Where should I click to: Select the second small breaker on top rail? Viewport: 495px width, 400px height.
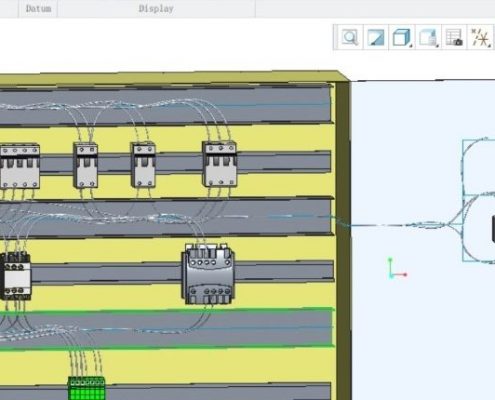tap(86, 165)
